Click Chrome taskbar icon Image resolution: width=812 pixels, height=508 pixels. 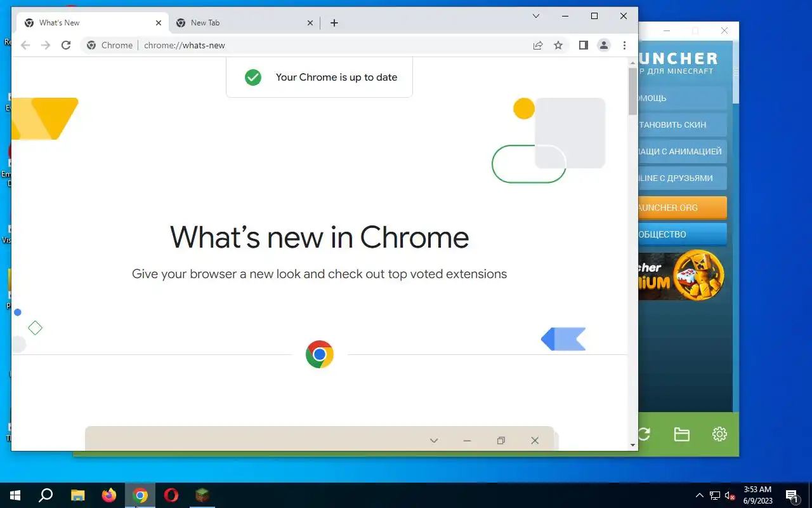140,495
